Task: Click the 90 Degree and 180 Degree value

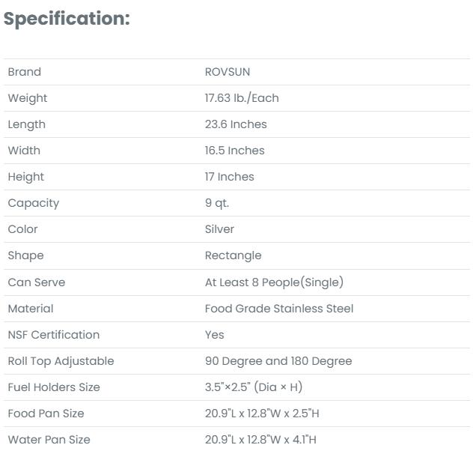Action: (x=278, y=361)
